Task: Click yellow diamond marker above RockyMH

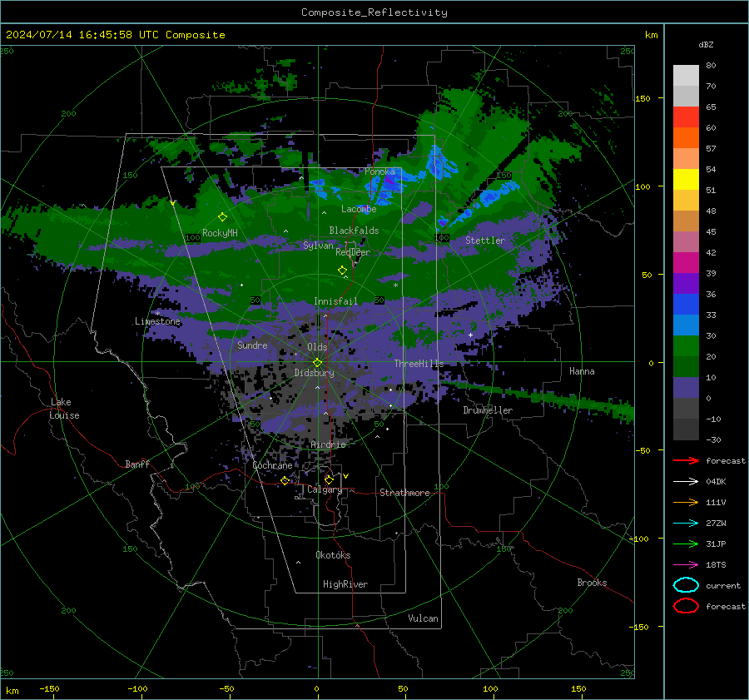Action: (x=222, y=217)
